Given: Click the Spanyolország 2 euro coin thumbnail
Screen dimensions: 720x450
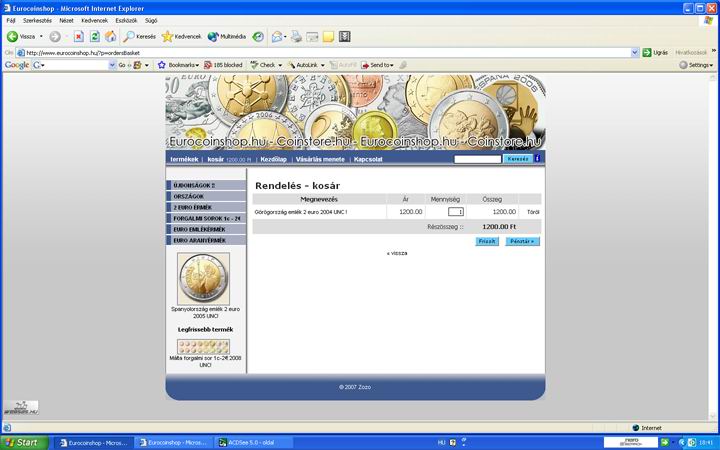Looking at the screenshot, I should pos(203,278).
